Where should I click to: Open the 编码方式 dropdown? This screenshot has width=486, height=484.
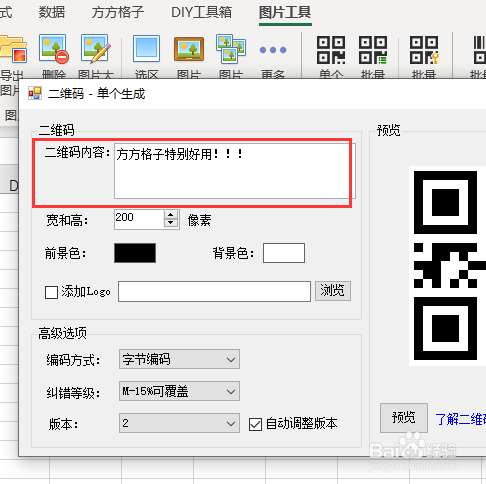pyautogui.click(x=179, y=359)
